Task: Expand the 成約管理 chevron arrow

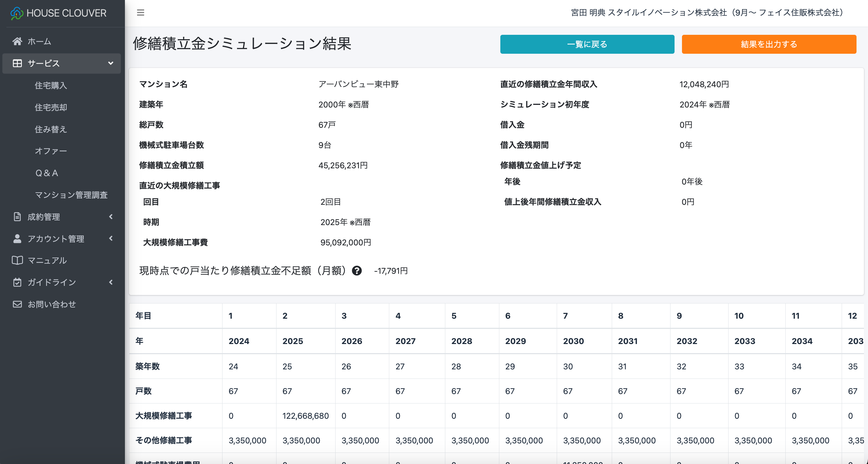Action: 111,217
